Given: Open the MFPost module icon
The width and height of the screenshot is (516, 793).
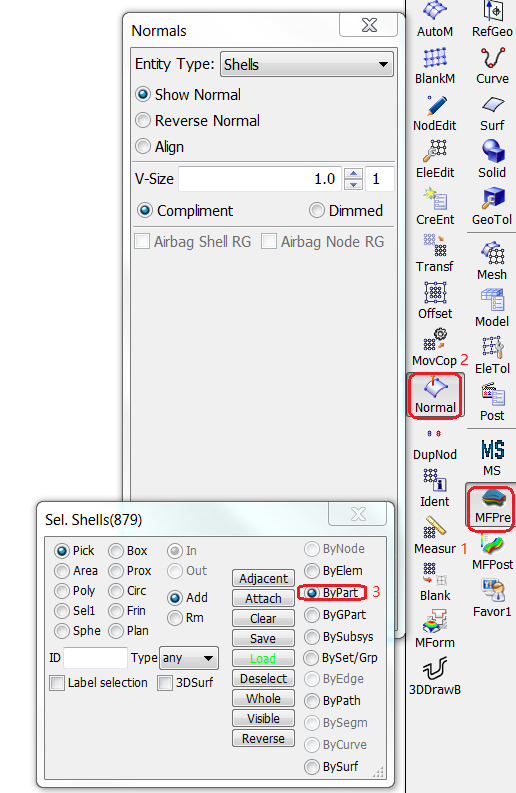Looking at the screenshot, I should tap(492, 552).
